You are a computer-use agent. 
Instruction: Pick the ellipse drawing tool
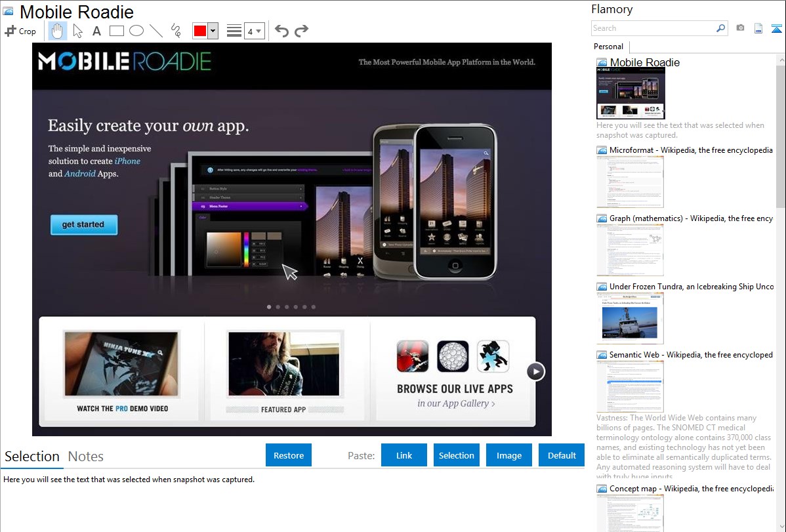point(136,31)
